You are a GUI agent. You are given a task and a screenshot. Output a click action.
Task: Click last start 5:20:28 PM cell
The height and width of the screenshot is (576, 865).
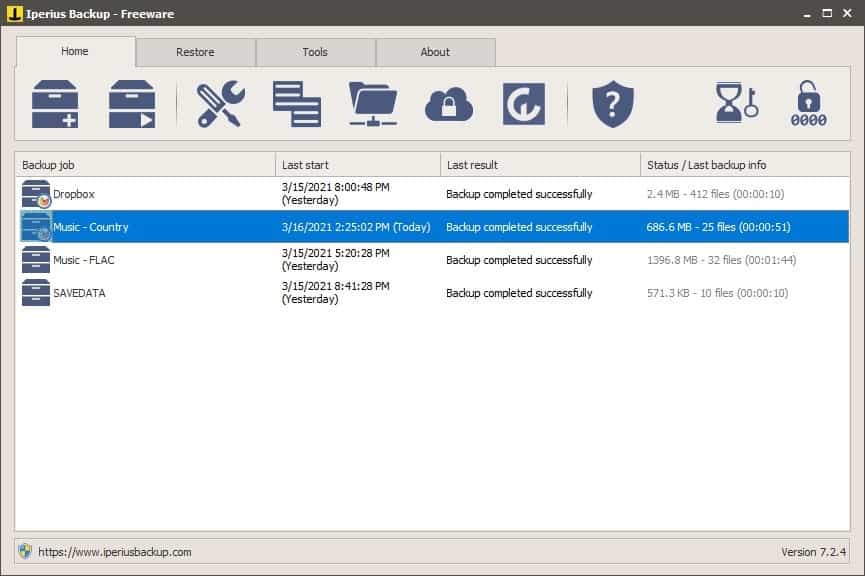pos(335,260)
